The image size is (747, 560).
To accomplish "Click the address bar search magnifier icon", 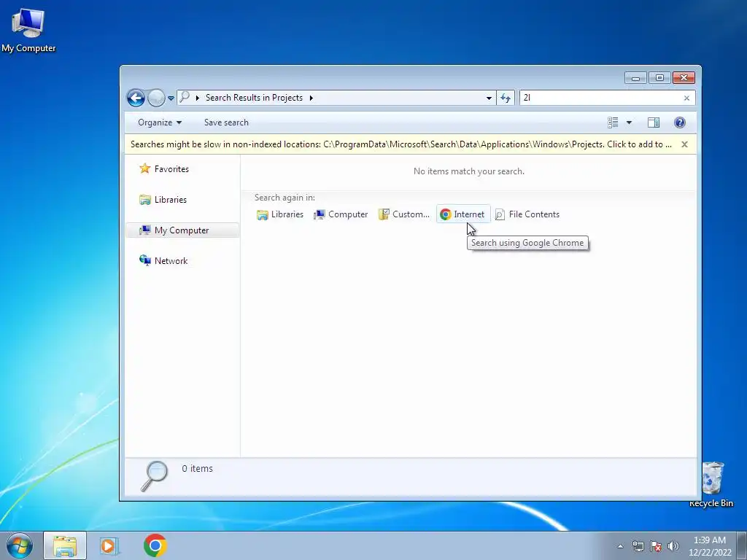I will [185, 97].
